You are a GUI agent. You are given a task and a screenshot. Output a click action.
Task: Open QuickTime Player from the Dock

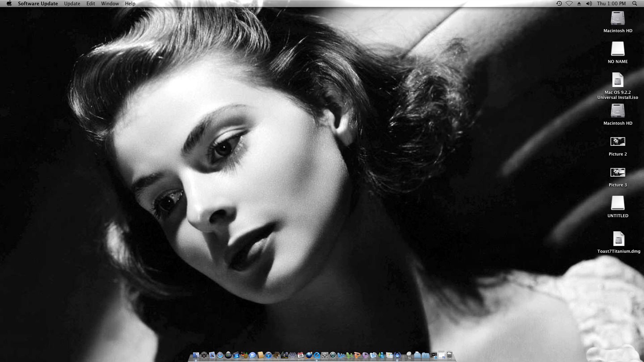[317, 355]
